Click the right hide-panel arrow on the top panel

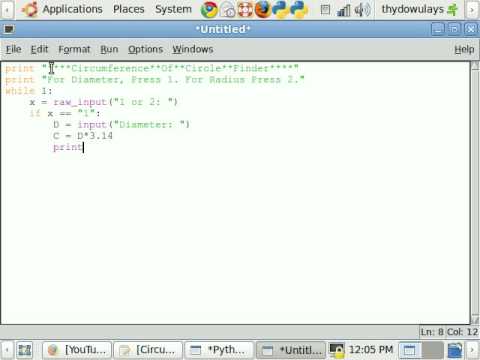(x=472, y=10)
